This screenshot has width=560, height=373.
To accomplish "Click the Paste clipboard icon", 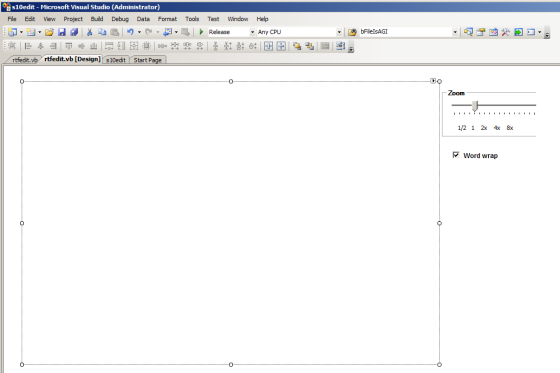I will 114,32.
